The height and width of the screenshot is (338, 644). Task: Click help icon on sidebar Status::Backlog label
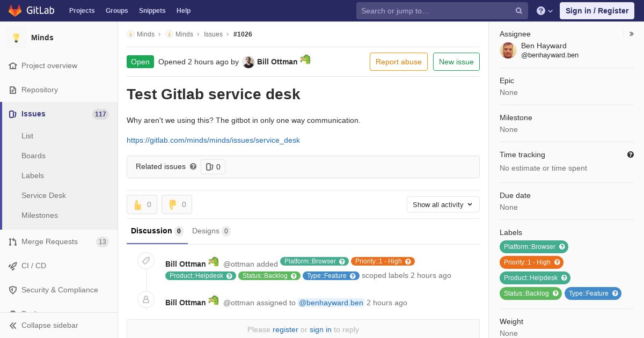click(555, 293)
